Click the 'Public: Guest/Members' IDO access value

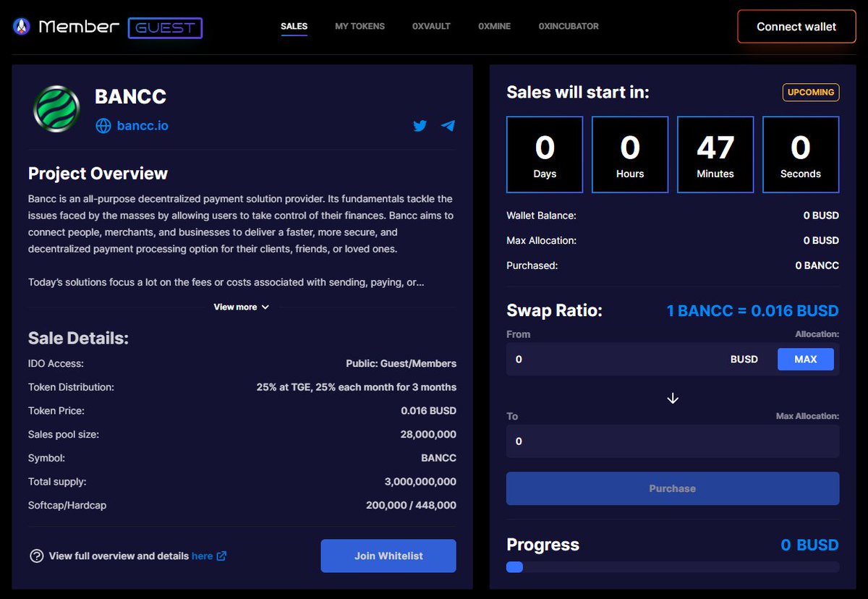point(401,363)
